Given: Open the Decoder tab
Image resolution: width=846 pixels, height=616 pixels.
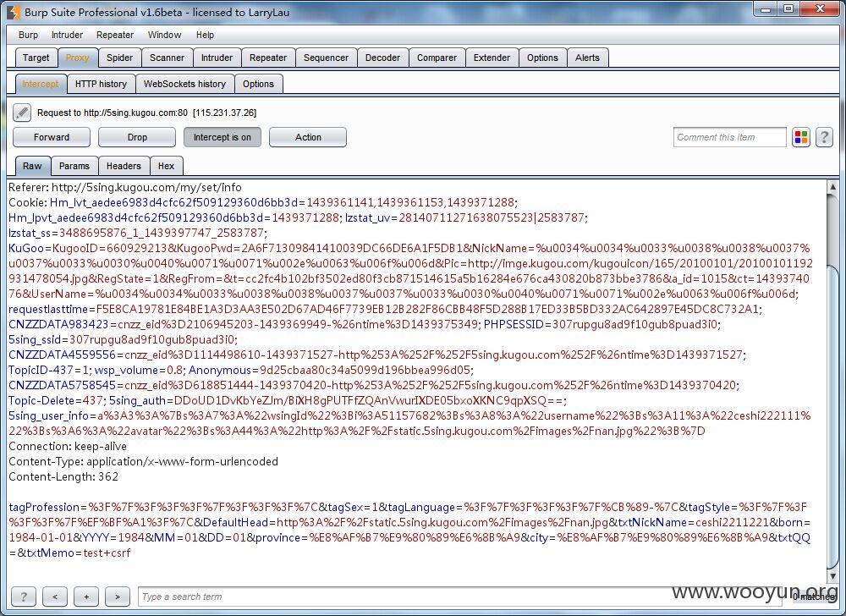Looking at the screenshot, I should [382, 58].
